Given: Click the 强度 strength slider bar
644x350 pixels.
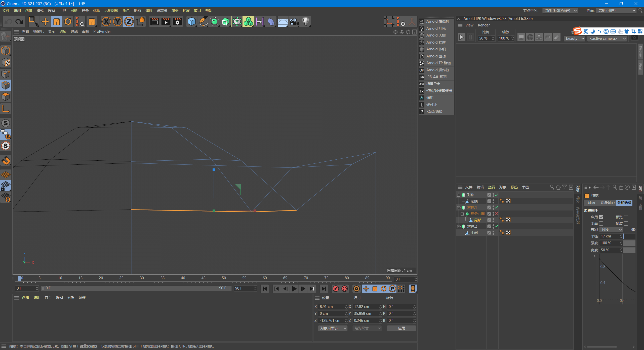Looking at the screenshot, I should tap(629, 243).
